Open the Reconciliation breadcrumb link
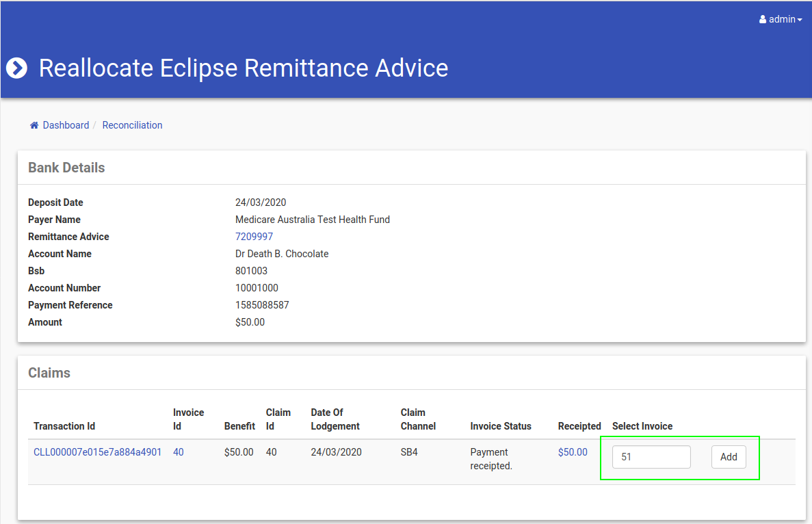812x524 pixels. [132, 125]
